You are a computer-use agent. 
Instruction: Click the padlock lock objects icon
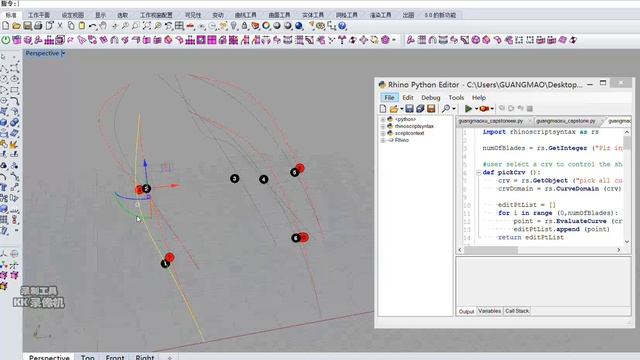coord(244,26)
